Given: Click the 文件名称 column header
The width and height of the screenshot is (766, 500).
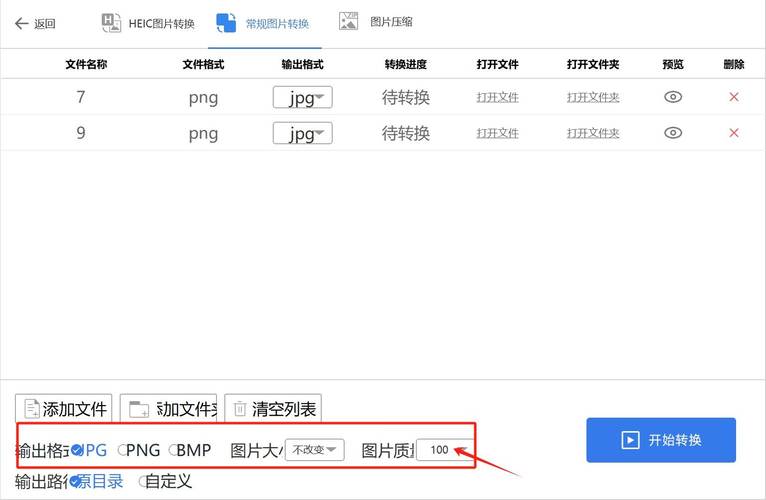Looking at the screenshot, I should click(x=86, y=64).
